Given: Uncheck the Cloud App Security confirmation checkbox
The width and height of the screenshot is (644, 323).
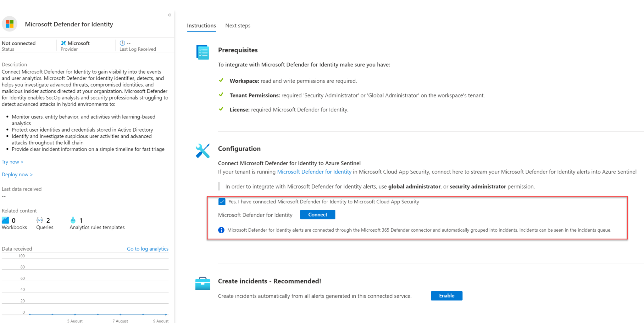Looking at the screenshot, I should 222,202.
